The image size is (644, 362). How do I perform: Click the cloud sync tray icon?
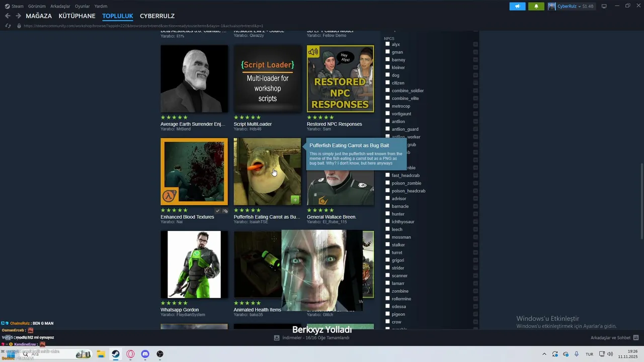(x=566, y=354)
